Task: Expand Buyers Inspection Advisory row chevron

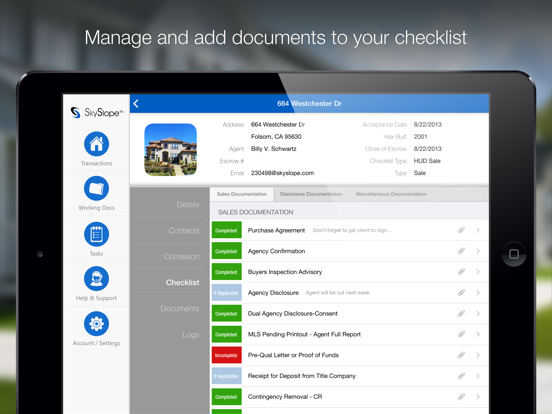Action: coord(478,272)
